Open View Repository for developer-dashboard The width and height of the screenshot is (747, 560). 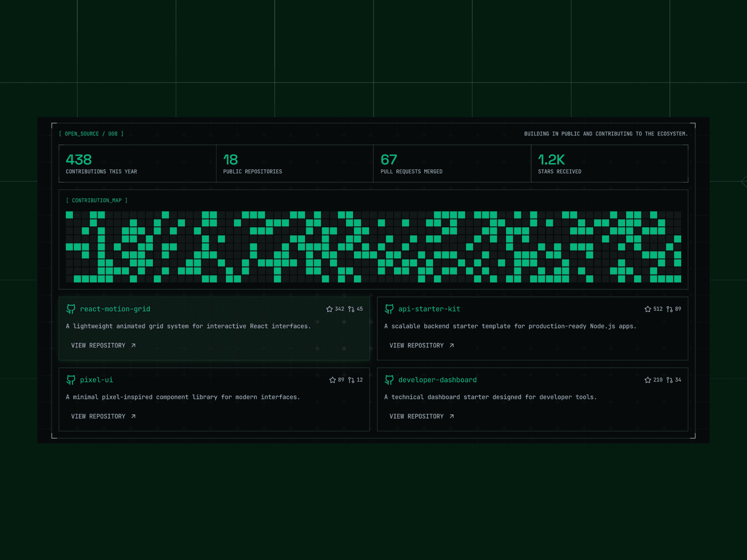[x=422, y=416]
